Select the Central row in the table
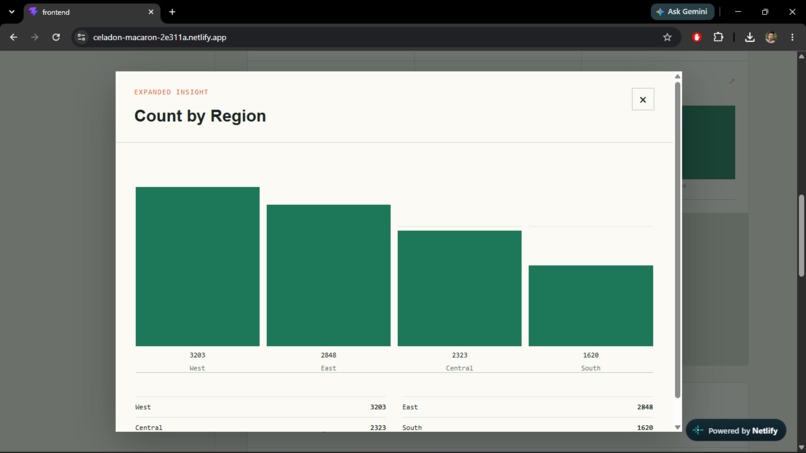 coord(261,427)
